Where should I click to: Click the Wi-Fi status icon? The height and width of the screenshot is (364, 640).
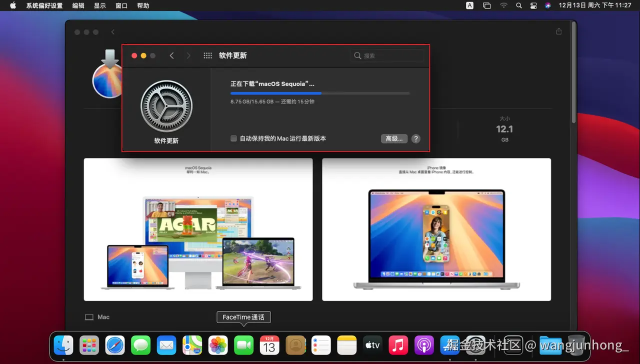point(503,5)
